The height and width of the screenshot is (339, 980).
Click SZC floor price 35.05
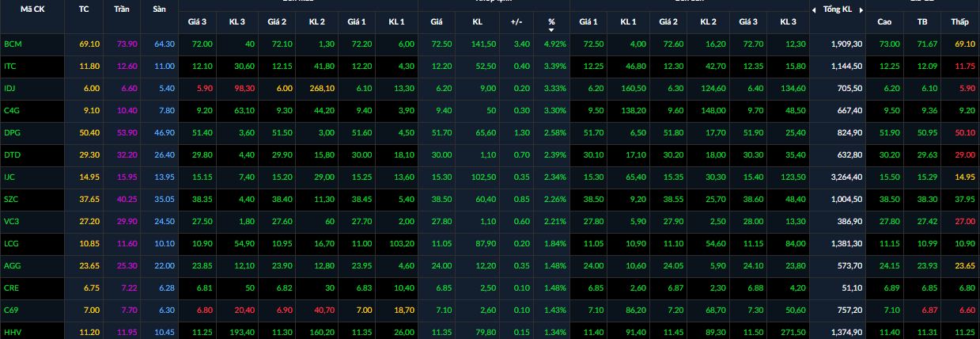click(x=165, y=199)
